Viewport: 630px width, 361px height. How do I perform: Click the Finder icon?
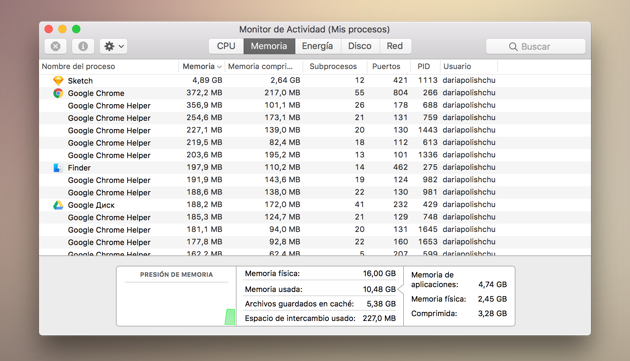click(58, 168)
